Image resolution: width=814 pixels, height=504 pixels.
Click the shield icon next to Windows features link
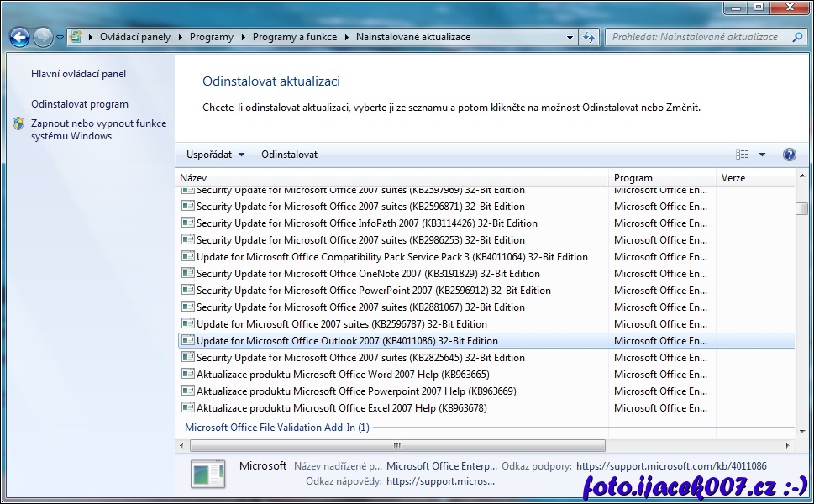19,123
